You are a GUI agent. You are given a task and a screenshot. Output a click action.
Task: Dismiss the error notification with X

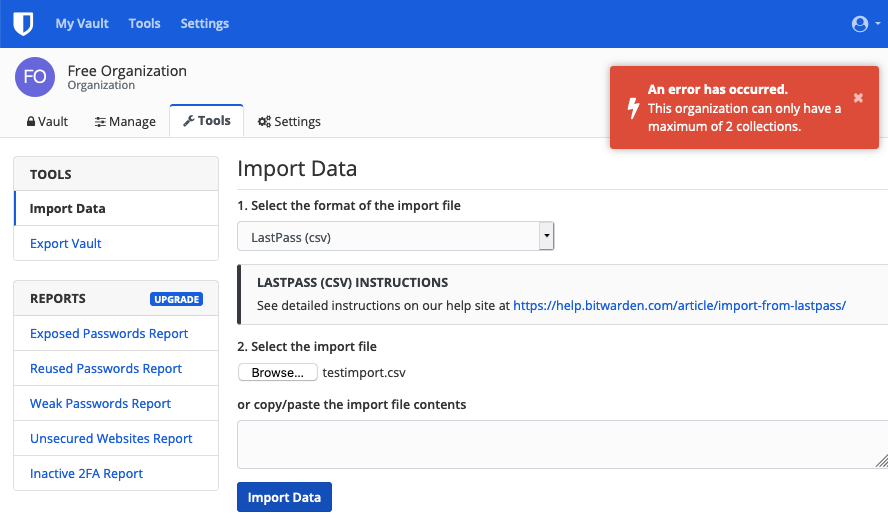pos(858,98)
